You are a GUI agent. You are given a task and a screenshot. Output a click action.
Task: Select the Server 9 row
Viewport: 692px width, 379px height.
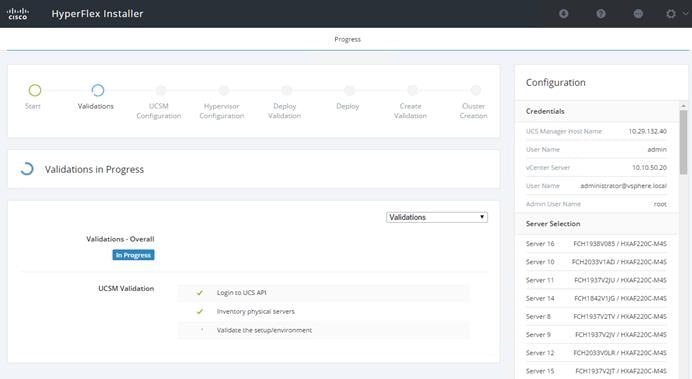[596, 334]
